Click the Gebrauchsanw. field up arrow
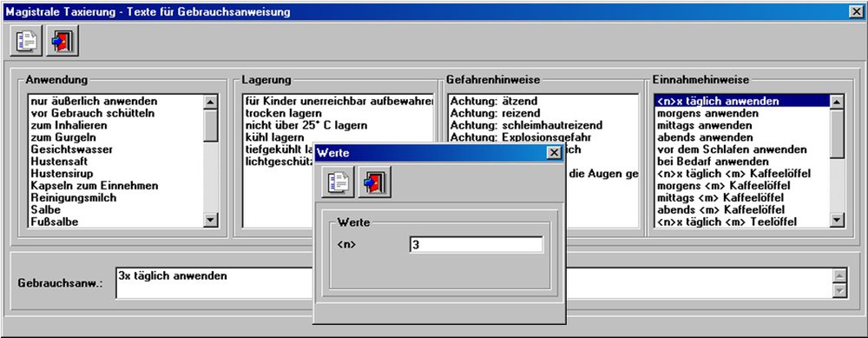 tap(839, 275)
